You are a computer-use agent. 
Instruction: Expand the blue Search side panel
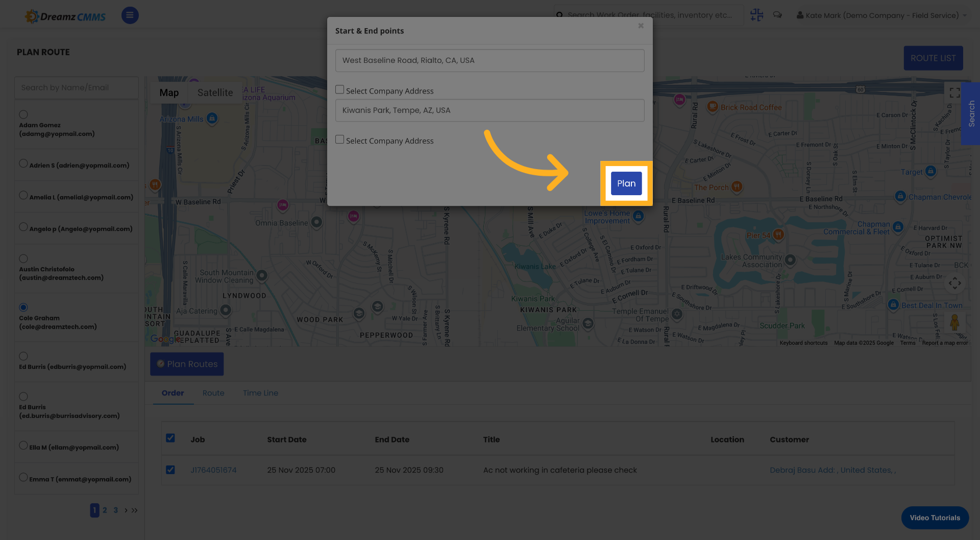tap(971, 114)
